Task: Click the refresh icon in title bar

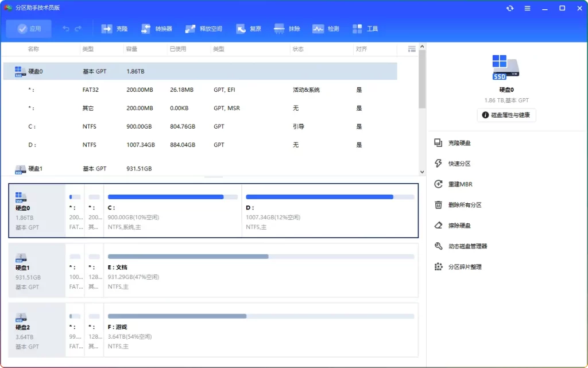Action: [510, 8]
